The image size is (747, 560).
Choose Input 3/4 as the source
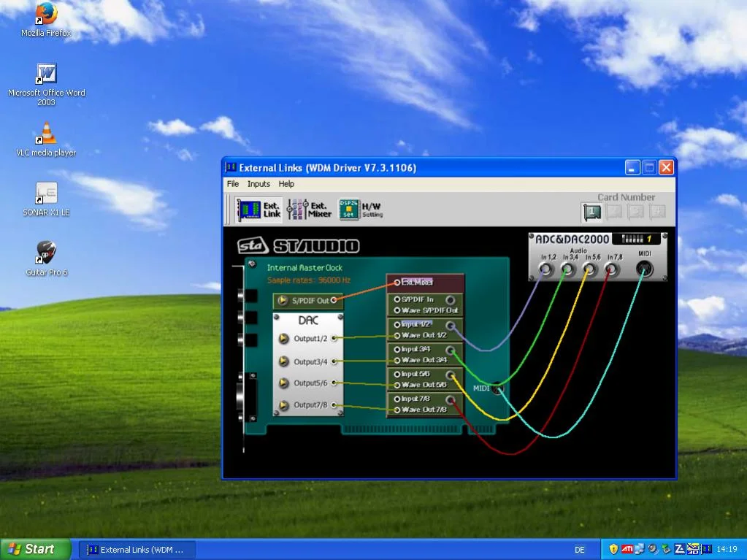[397, 349]
